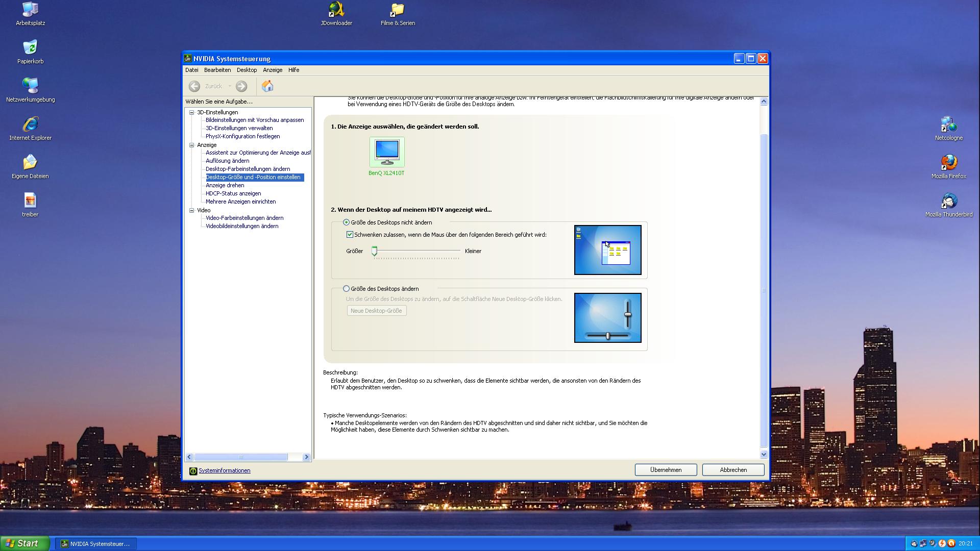
Task: Open the Desktop menu
Action: click(x=247, y=70)
